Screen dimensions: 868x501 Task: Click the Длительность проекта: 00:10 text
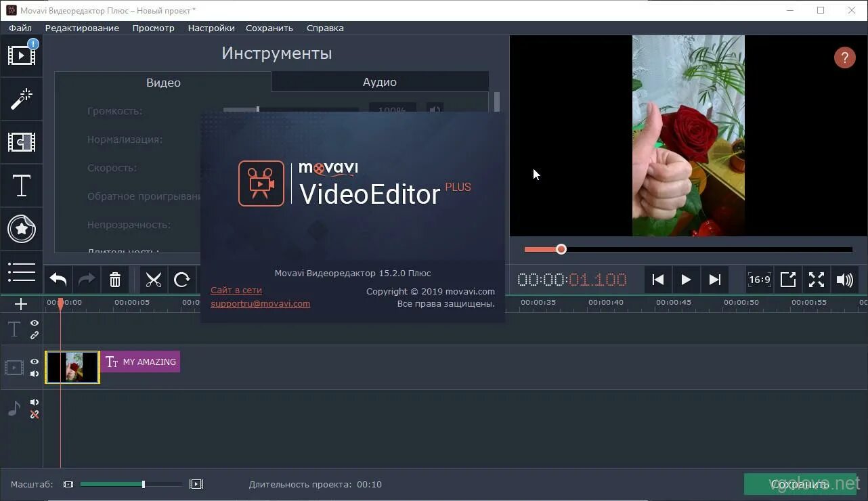click(315, 484)
